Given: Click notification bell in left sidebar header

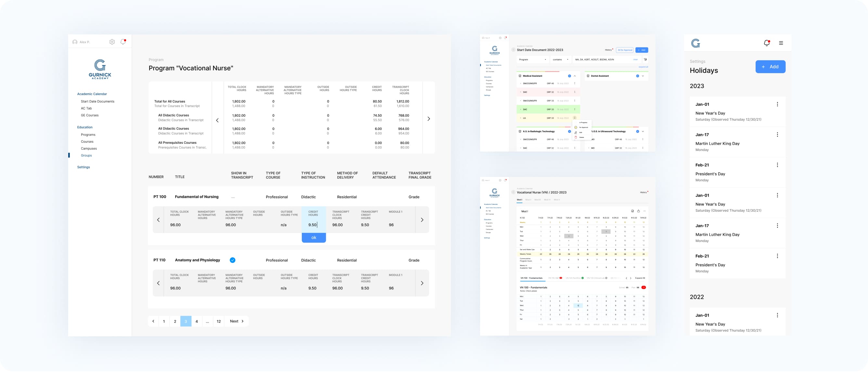Looking at the screenshot, I should coord(123,42).
